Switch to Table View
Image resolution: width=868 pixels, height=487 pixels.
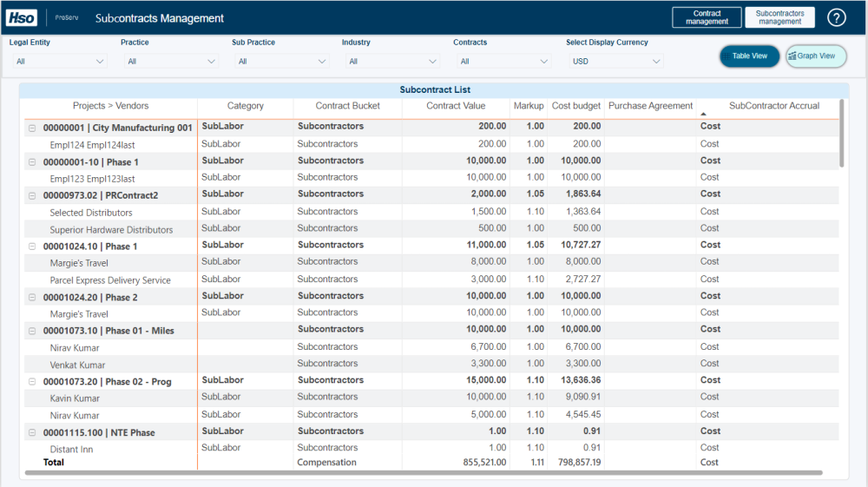tap(750, 56)
